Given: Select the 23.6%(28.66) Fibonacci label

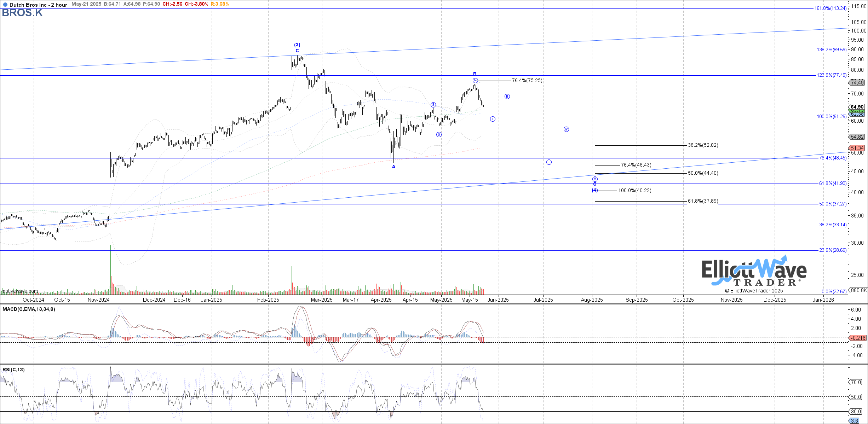Looking at the screenshot, I should pyautogui.click(x=833, y=250).
